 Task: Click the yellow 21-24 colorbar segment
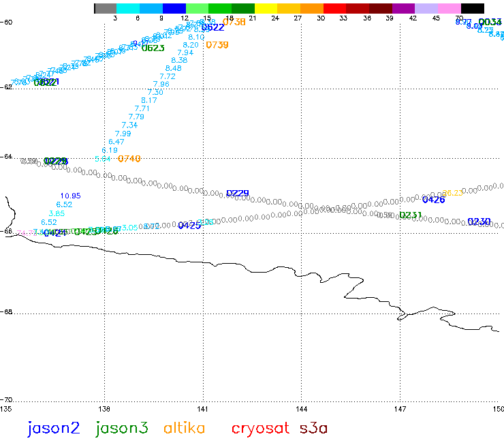click(x=266, y=8)
